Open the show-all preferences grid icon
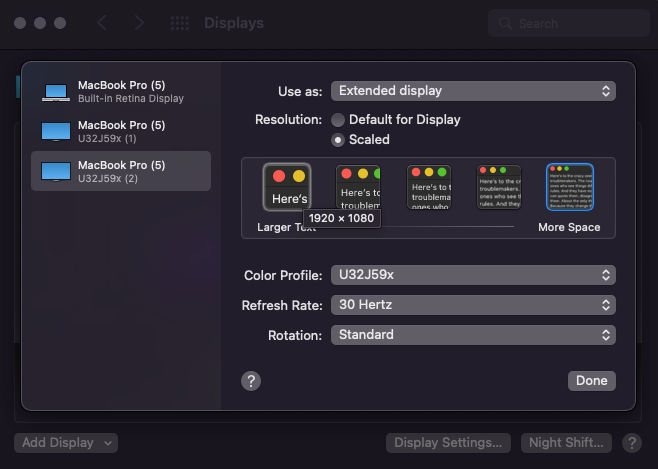 click(x=180, y=23)
